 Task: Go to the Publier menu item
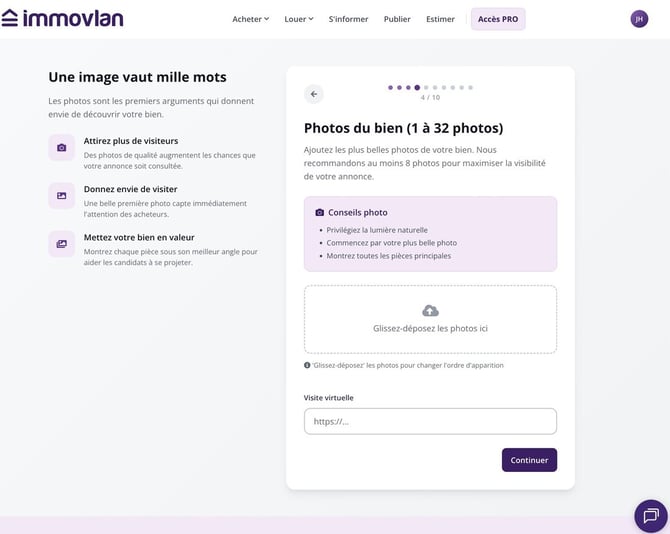pos(397,19)
